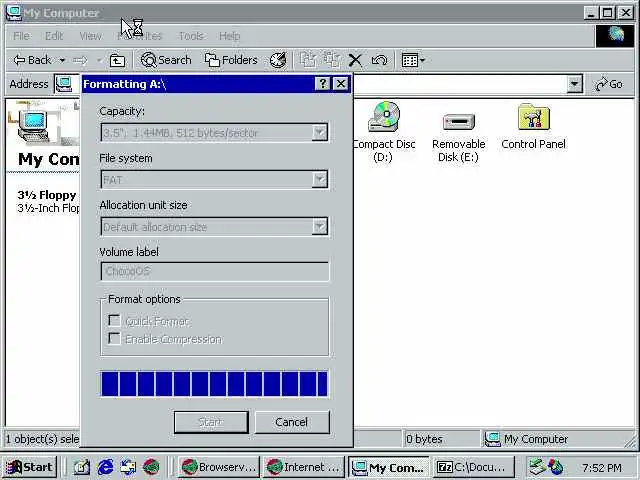640x480 pixels.
Task: Click the Undo toolbar icon
Action: click(380, 60)
